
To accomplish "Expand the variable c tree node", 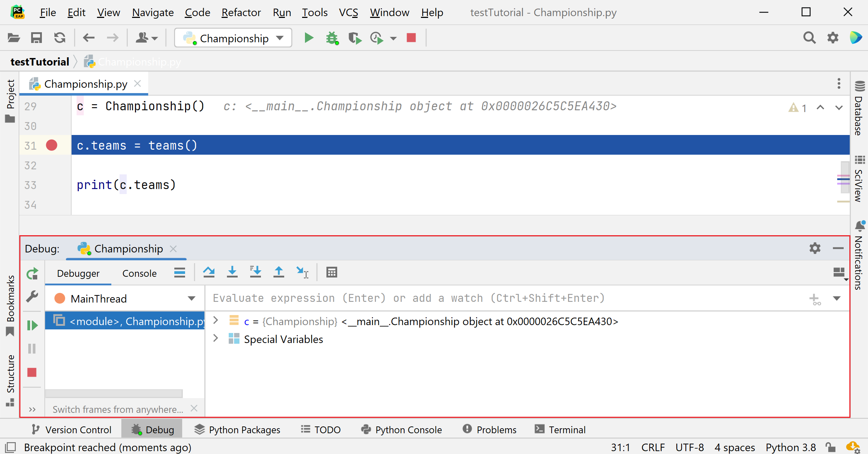I will (x=215, y=320).
